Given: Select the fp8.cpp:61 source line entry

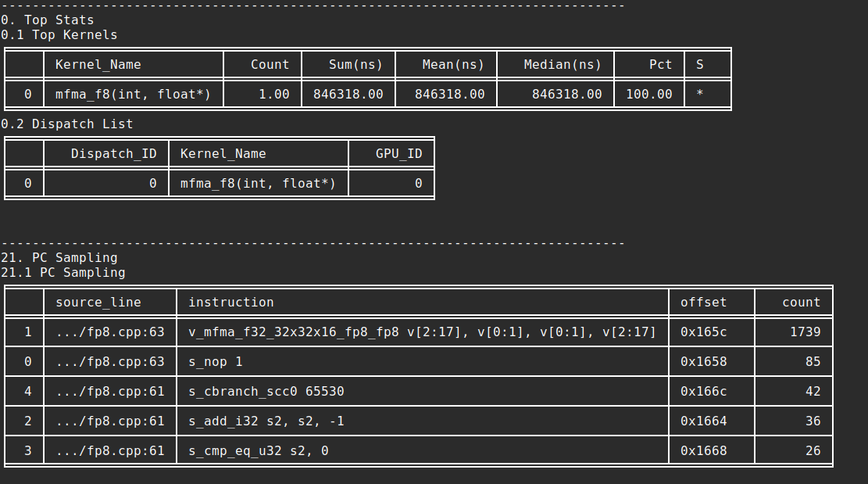Looking at the screenshot, I should (110, 391).
